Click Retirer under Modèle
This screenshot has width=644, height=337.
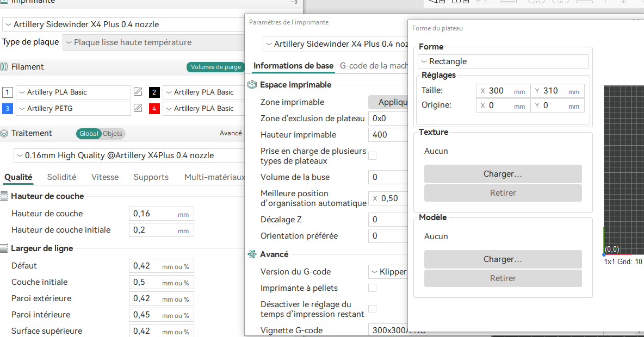coord(503,278)
